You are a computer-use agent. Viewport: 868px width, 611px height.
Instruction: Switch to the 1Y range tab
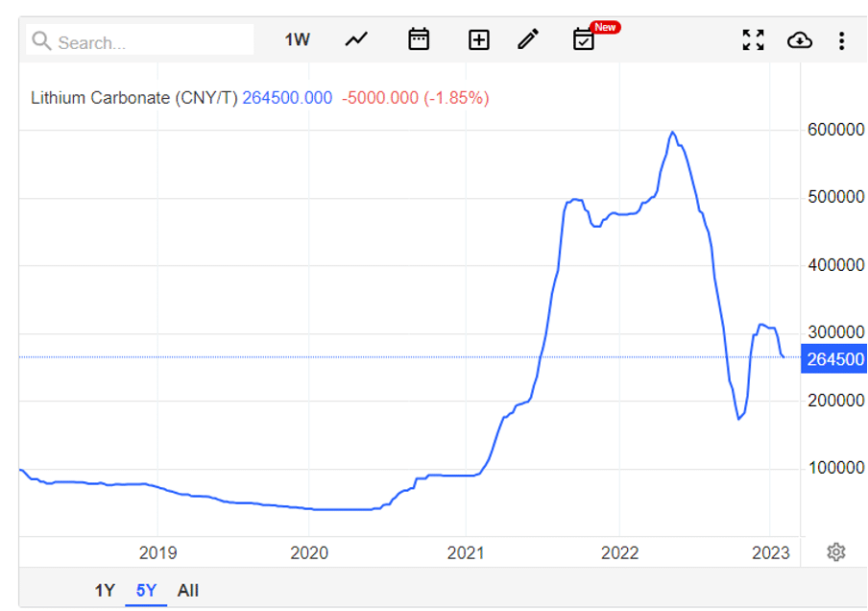pyautogui.click(x=105, y=591)
